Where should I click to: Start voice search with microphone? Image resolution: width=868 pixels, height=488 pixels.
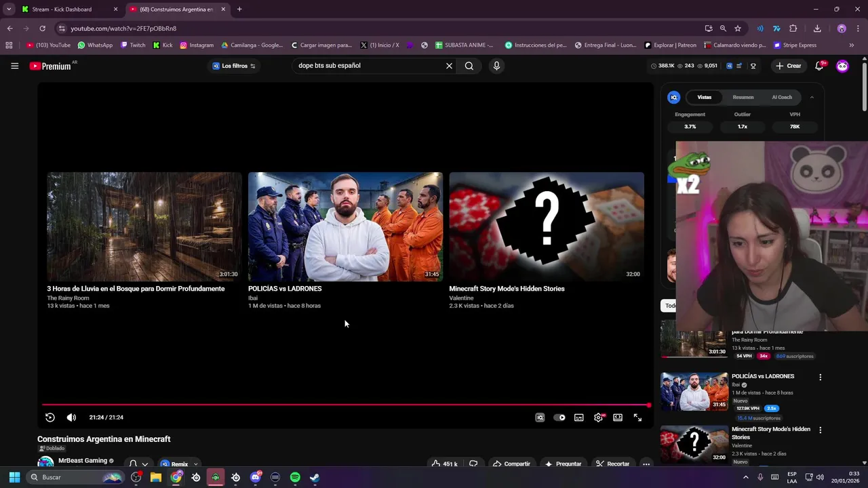[x=496, y=66]
